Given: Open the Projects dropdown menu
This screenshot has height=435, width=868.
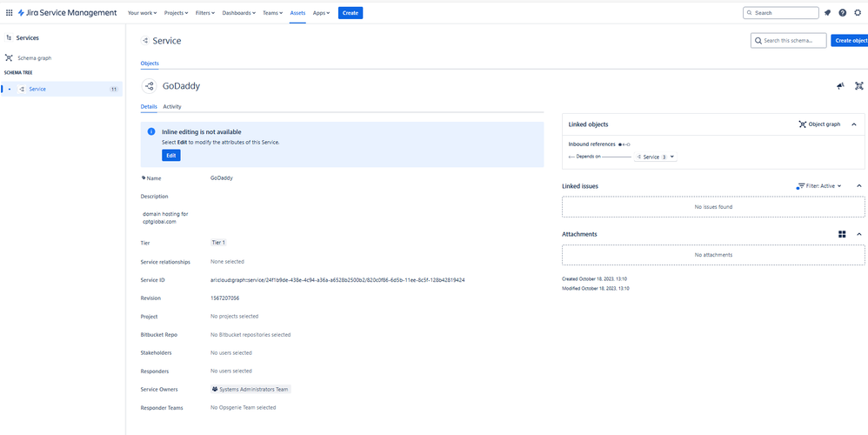Looking at the screenshot, I should pos(177,13).
